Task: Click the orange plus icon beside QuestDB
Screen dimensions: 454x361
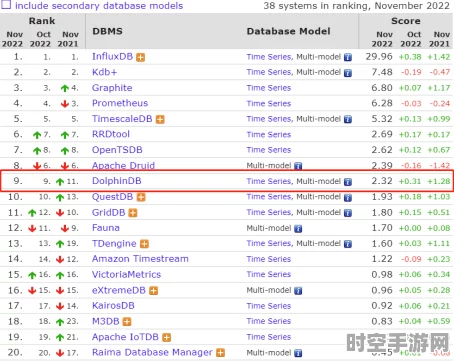Action: pyautogui.click(x=141, y=197)
